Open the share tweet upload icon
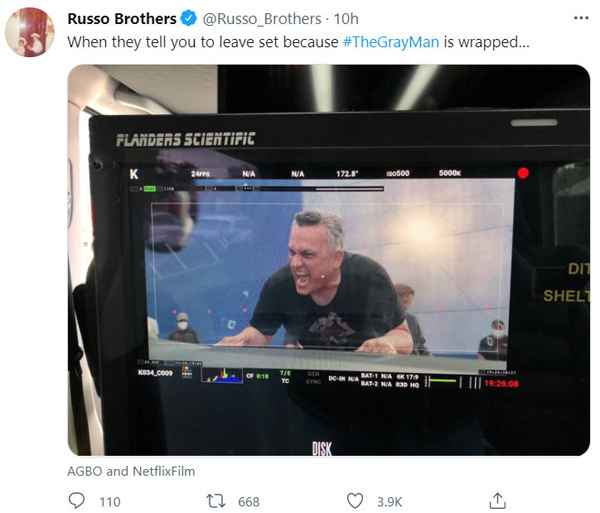The height and width of the screenshot is (513, 600). point(497,501)
